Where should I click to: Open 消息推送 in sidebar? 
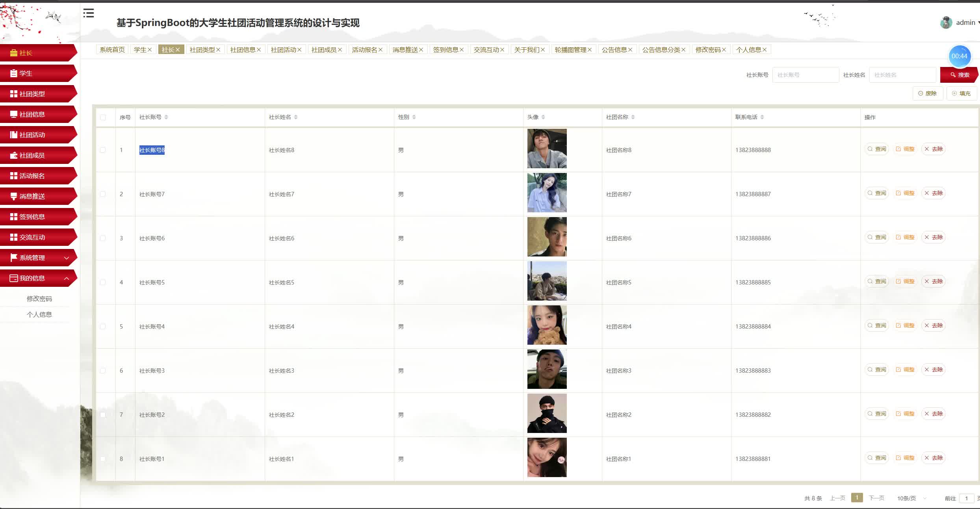(x=32, y=196)
